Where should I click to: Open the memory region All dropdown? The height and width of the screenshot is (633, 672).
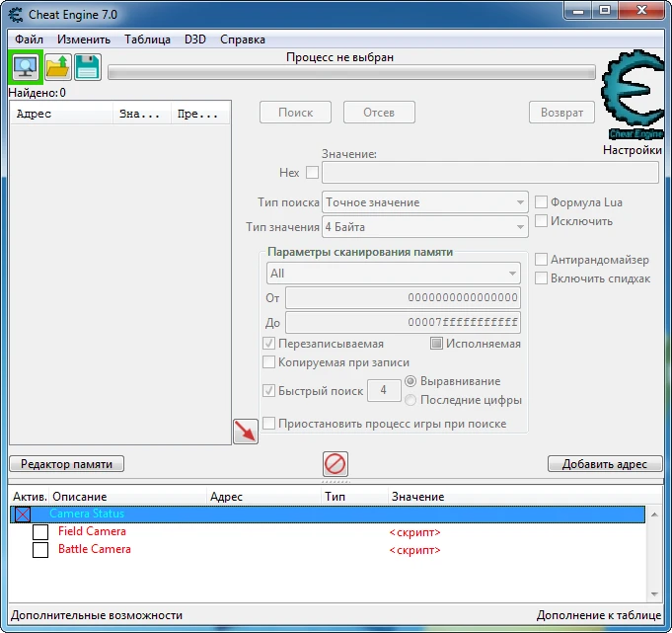pyautogui.click(x=394, y=274)
